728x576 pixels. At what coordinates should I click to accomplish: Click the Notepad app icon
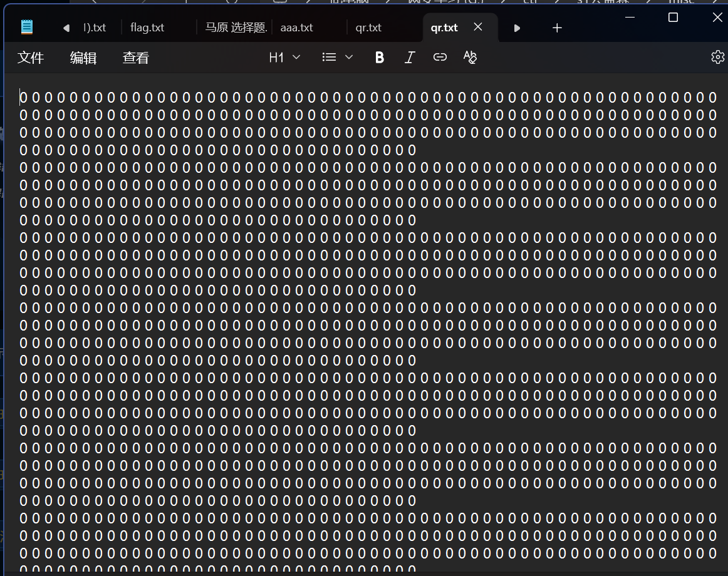[x=26, y=27]
